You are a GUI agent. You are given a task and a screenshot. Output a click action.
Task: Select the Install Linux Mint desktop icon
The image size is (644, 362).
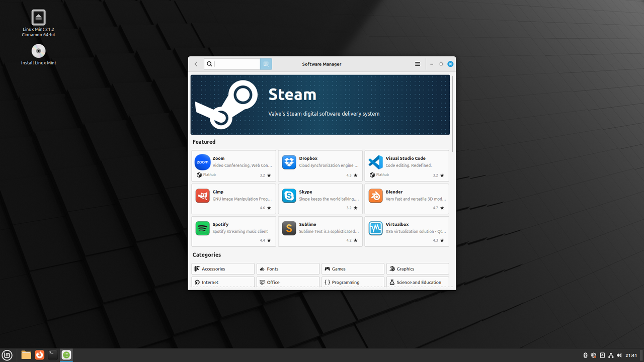tap(38, 55)
